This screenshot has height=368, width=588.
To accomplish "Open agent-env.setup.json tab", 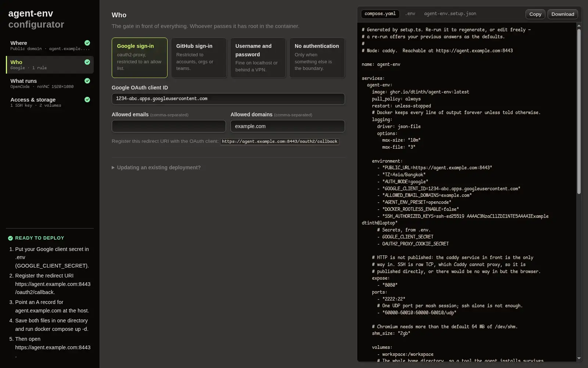I will [x=450, y=14].
